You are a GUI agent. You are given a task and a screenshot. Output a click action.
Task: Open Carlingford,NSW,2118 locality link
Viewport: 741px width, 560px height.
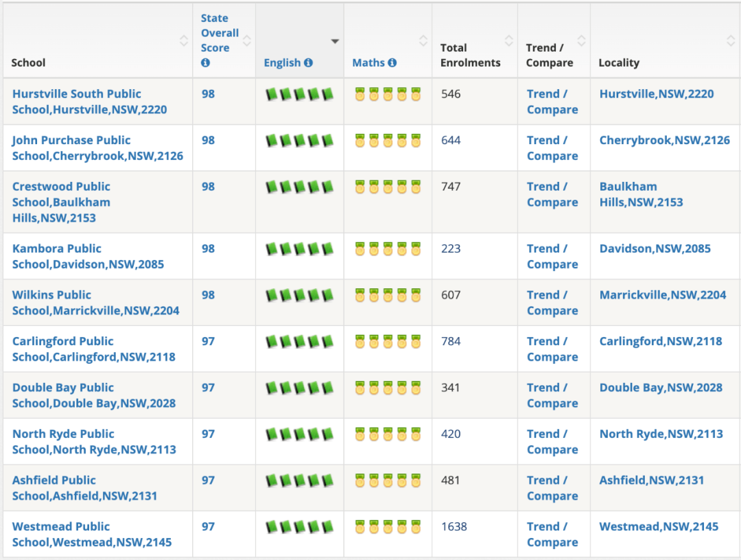[661, 341]
